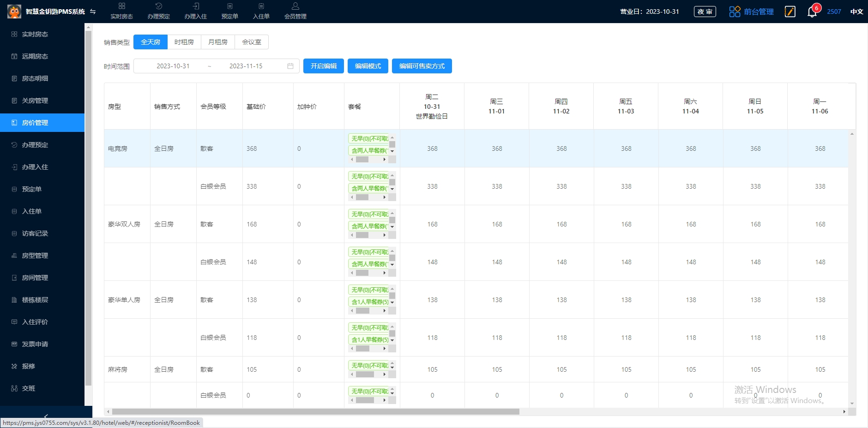Click the 开启编辑 button
This screenshot has width=868, height=428.
click(x=323, y=66)
